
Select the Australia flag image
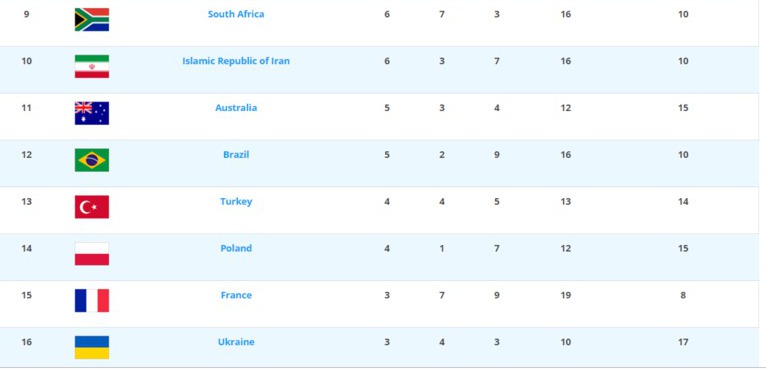(92, 113)
